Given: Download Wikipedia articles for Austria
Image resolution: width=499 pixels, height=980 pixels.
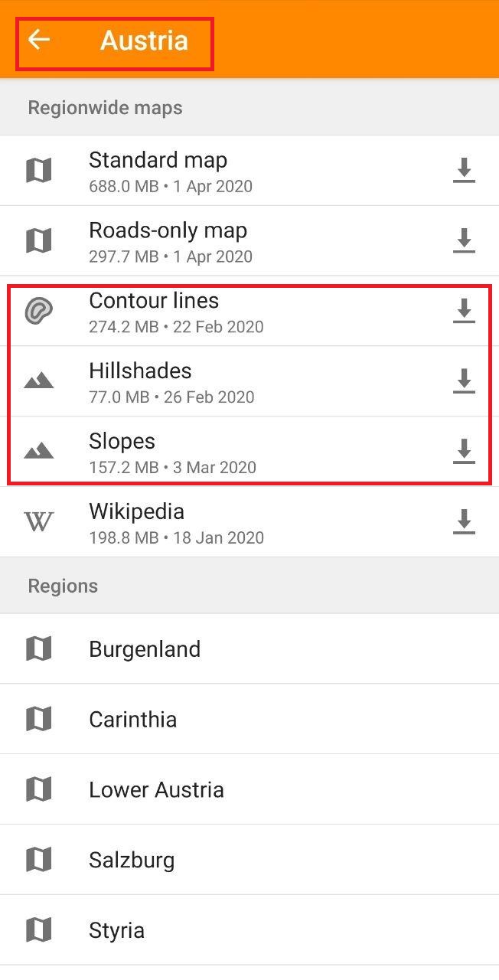Looking at the screenshot, I should 464,523.
